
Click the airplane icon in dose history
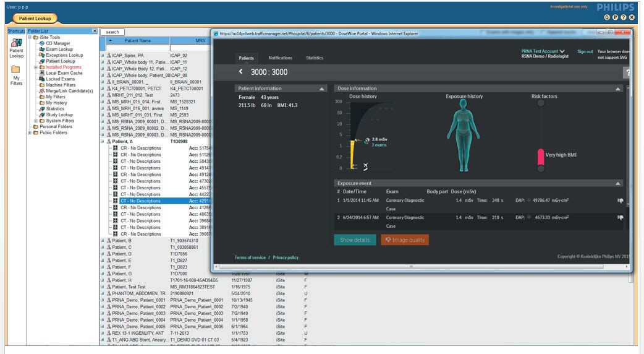click(365, 166)
